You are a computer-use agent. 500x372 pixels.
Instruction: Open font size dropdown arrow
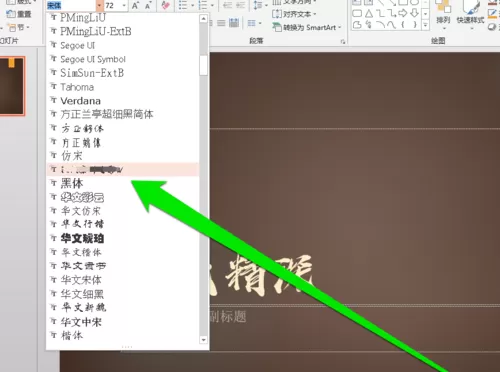click(124, 6)
